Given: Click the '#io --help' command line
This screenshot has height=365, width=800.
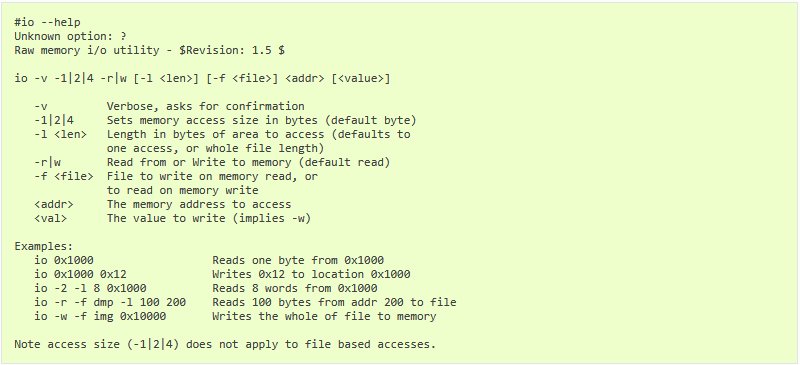Looking at the screenshot, I should point(47,22).
